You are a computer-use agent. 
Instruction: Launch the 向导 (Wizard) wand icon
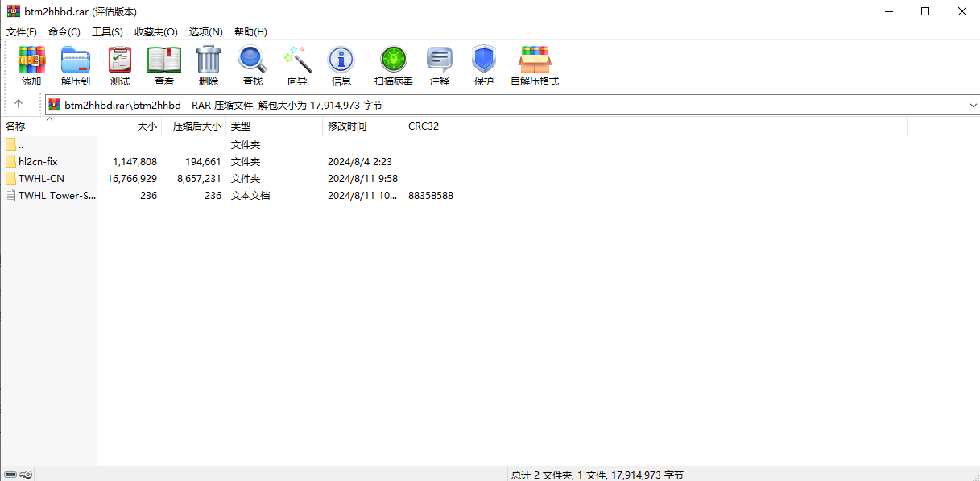[x=297, y=60]
